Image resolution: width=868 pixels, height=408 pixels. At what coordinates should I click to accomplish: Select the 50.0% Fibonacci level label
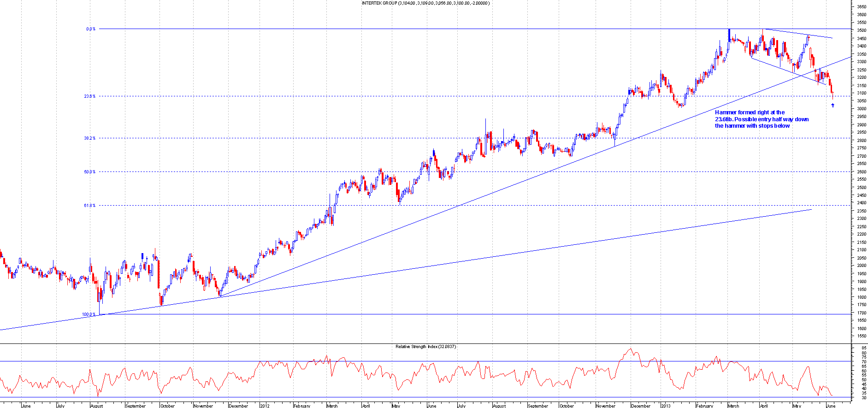89,172
